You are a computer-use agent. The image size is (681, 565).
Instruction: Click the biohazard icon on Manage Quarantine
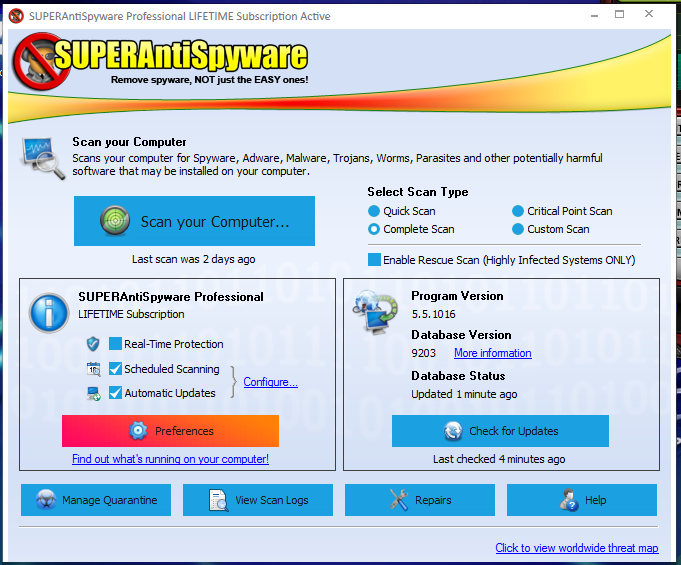pyautogui.click(x=46, y=500)
